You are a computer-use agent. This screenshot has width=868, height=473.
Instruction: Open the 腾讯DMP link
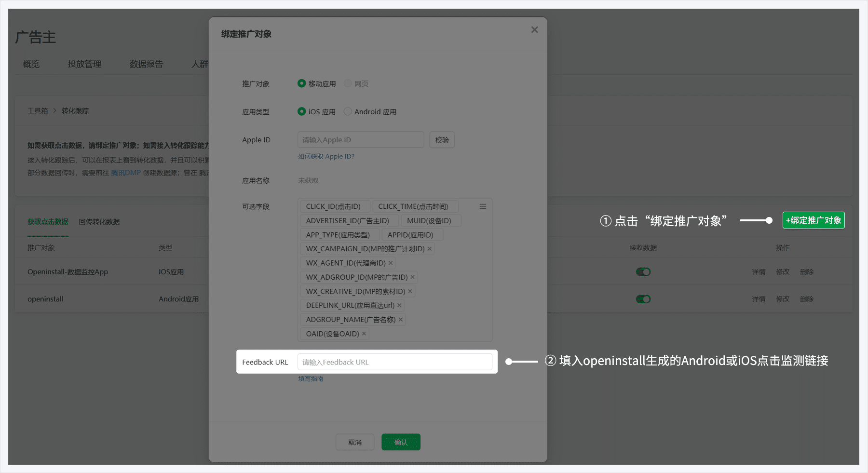coord(126,173)
